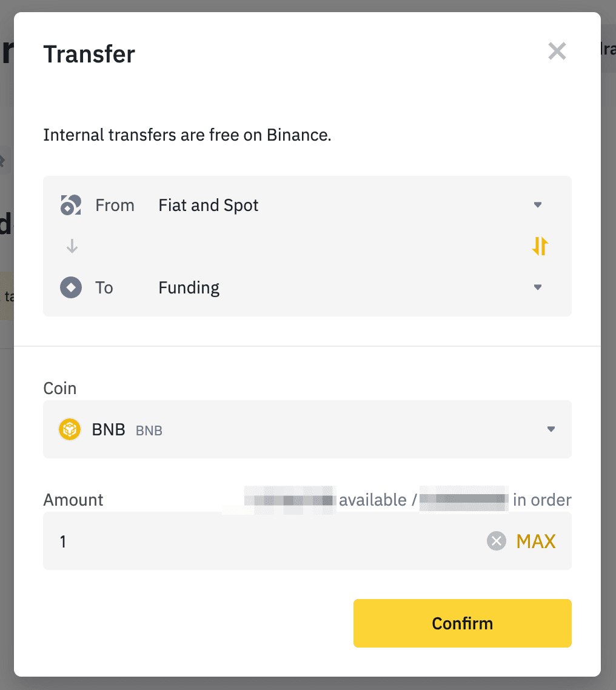Expand the Coin selector dropdown arrow
This screenshot has width=616, height=690.
[551, 429]
